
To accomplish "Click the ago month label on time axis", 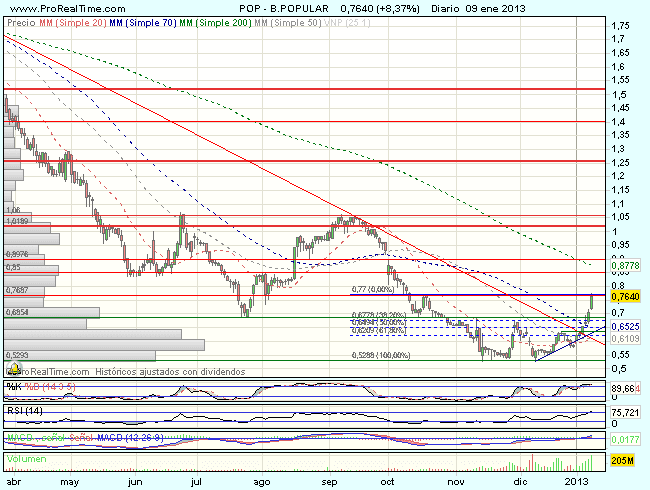I will point(262,482).
